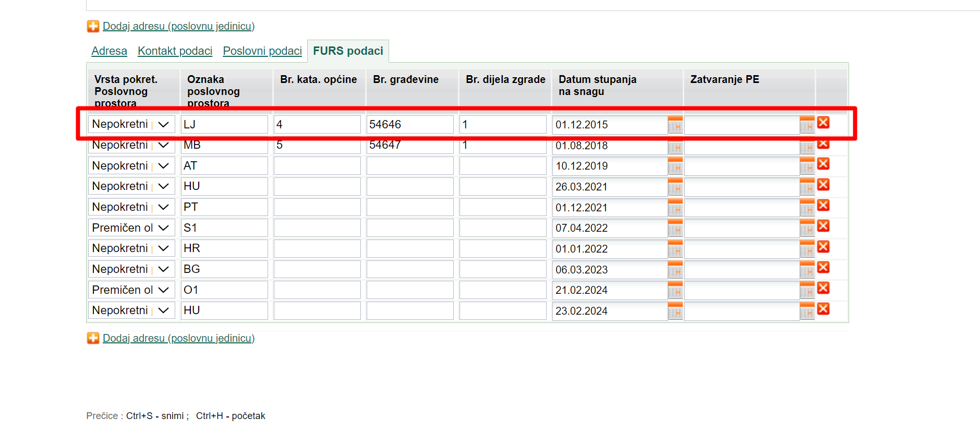Open calendar next to date 01.12.2021
Screen dimensions: 980x430
pyautogui.click(x=675, y=208)
